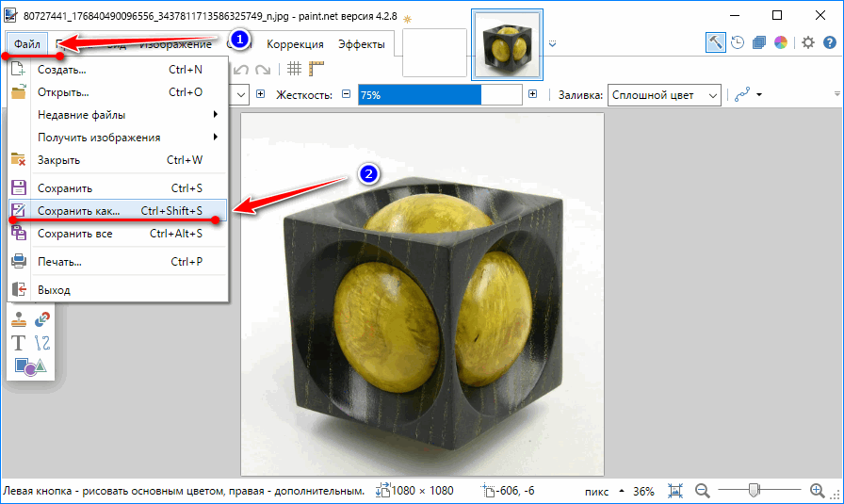Select the Line/Curve tool
The image size is (844, 504).
42,343
